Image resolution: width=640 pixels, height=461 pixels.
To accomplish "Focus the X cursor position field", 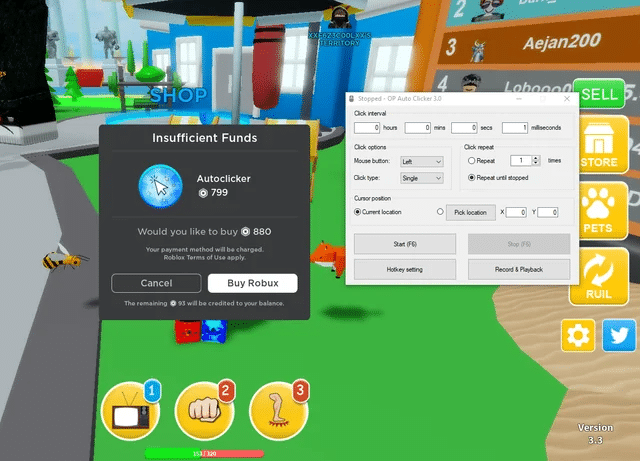I will (x=516, y=212).
